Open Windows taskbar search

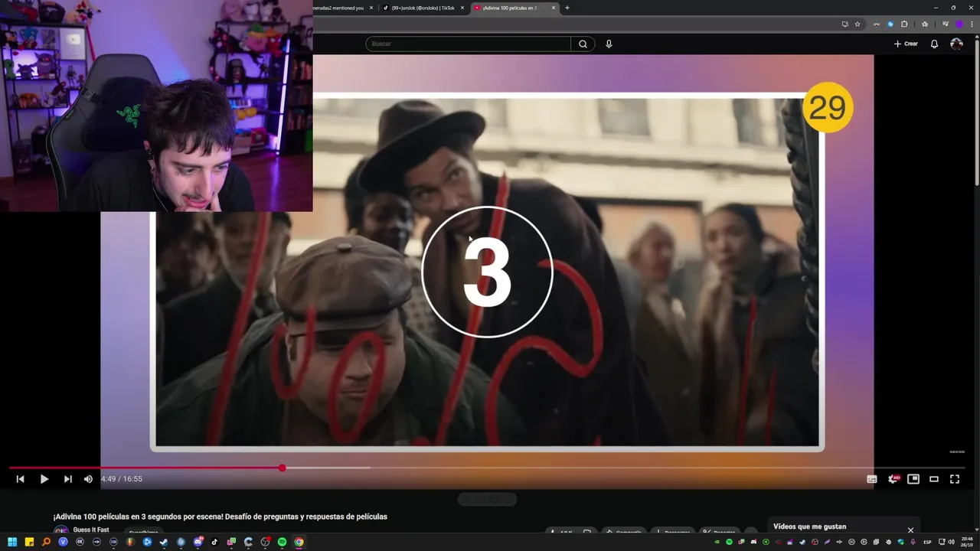coord(46,542)
